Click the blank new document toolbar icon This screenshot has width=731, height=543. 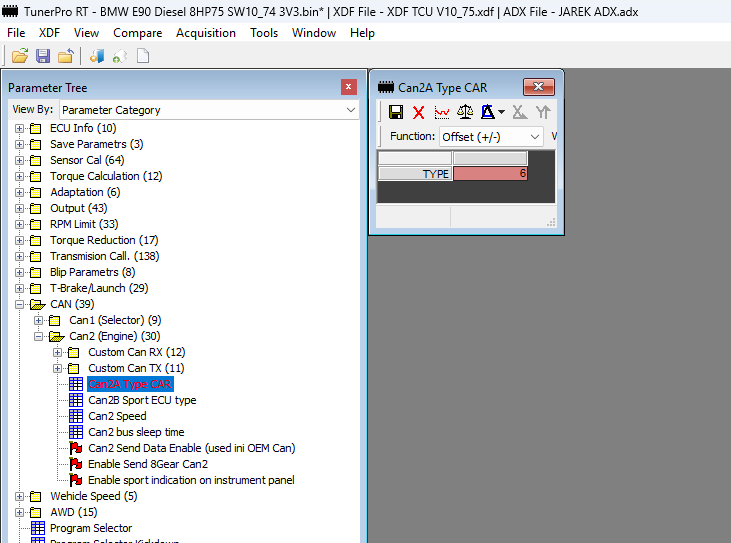tap(143, 56)
